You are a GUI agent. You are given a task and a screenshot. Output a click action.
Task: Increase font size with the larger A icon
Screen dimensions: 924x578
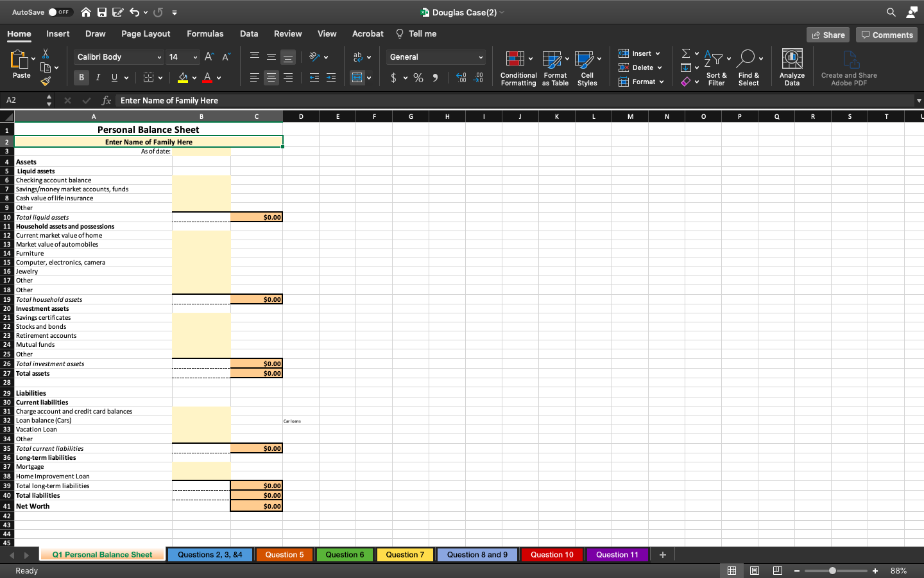click(209, 57)
